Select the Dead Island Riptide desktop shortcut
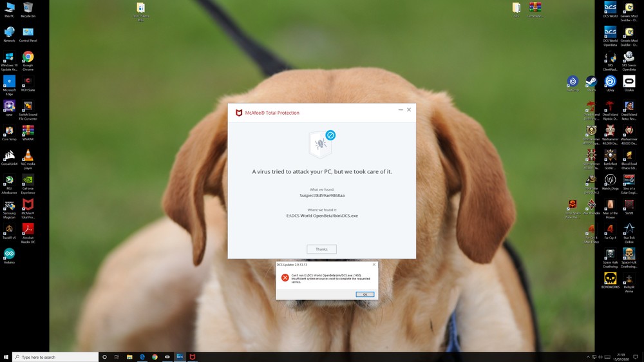 (x=610, y=111)
